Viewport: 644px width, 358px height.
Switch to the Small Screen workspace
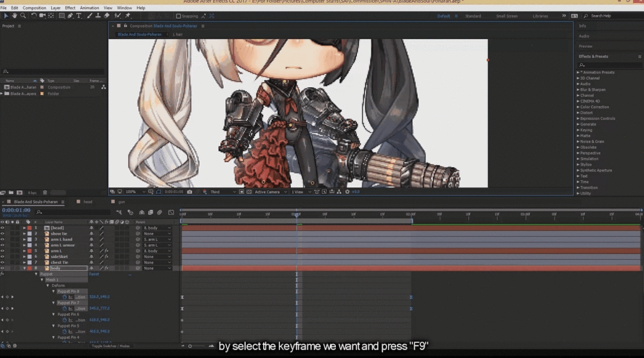click(x=507, y=16)
